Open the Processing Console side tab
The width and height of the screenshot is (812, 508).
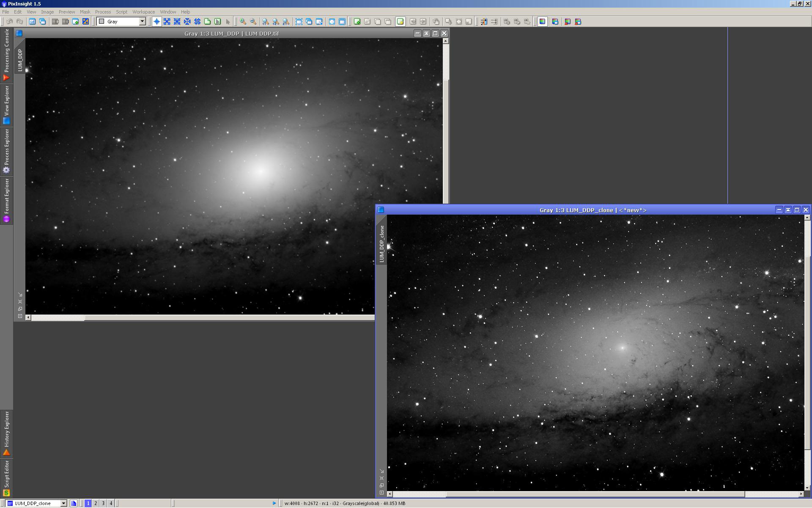[x=6, y=55]
